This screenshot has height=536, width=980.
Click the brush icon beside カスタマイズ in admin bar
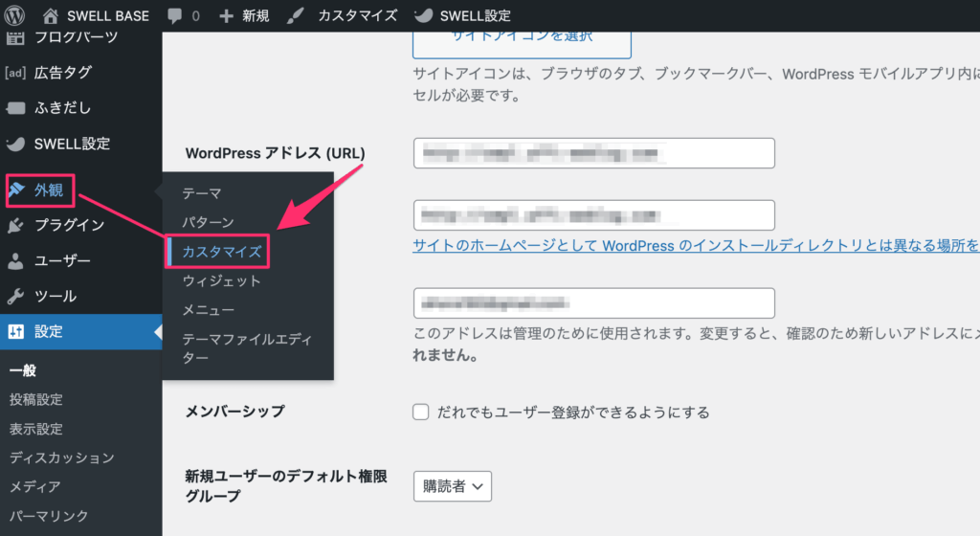(295, 15)
